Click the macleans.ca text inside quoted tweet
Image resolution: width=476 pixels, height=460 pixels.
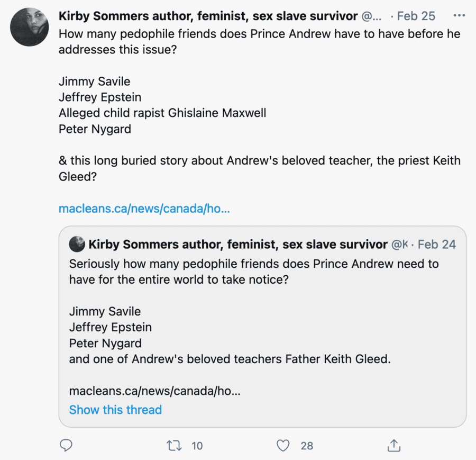pyautogui.click(x=154, y=392)
